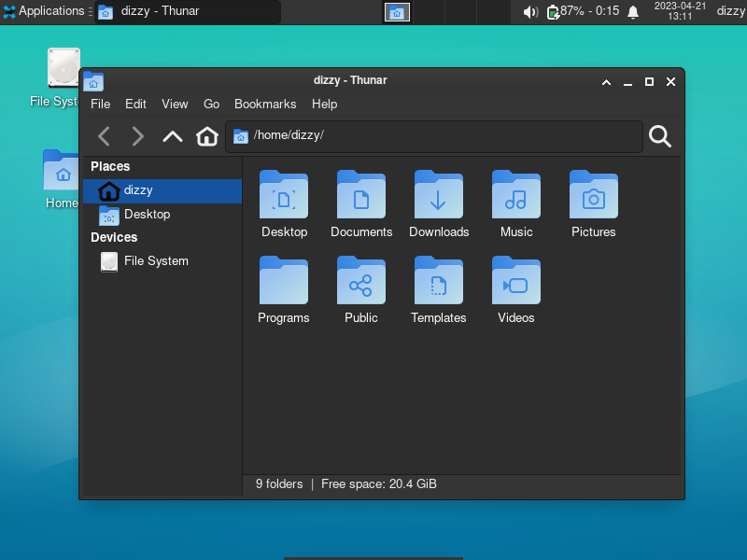Open the Desktop folder icon in file view
The width and height of the screenshot is (747, 560).
point(284,194)
